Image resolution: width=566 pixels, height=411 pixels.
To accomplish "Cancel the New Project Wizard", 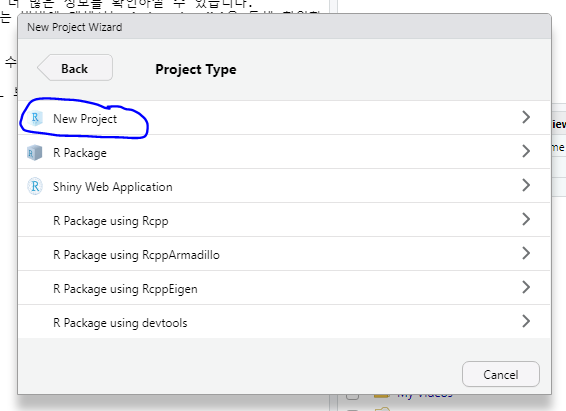I will point(501,374).
